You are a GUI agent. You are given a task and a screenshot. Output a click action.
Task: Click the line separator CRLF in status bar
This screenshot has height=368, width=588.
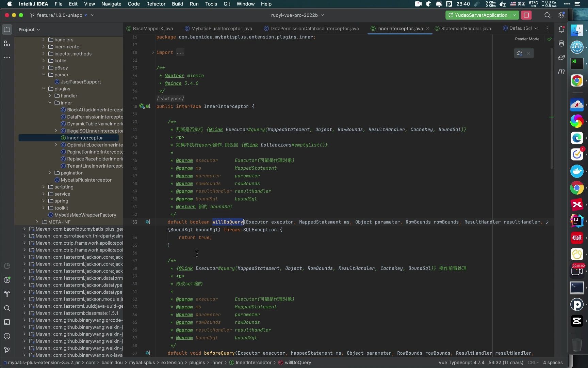pos(533,363)
